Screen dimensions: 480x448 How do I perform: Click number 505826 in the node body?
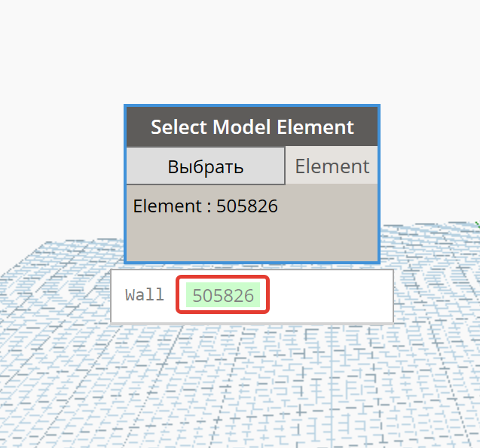click(x=247, y=206)
